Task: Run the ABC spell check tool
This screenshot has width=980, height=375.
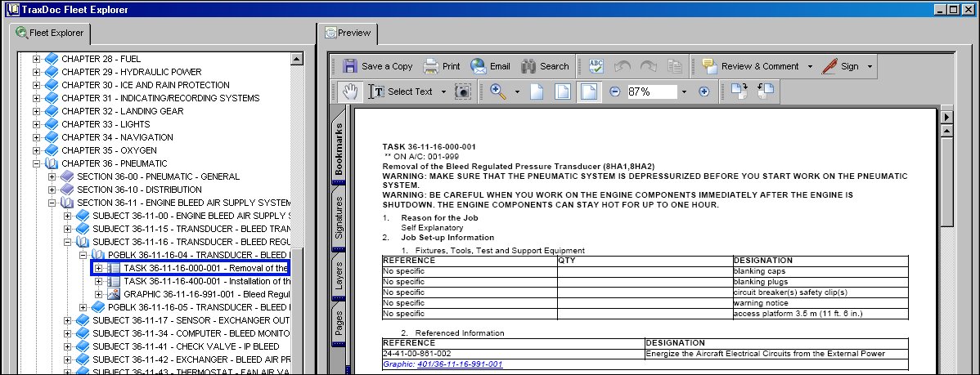Action: [x=596, y=66]
